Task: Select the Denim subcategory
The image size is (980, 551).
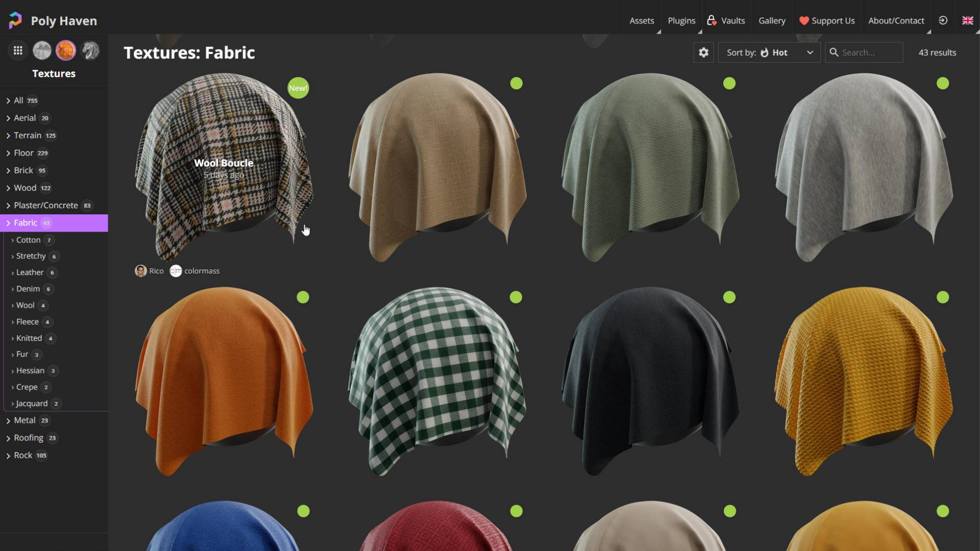Action: [32, 289]
